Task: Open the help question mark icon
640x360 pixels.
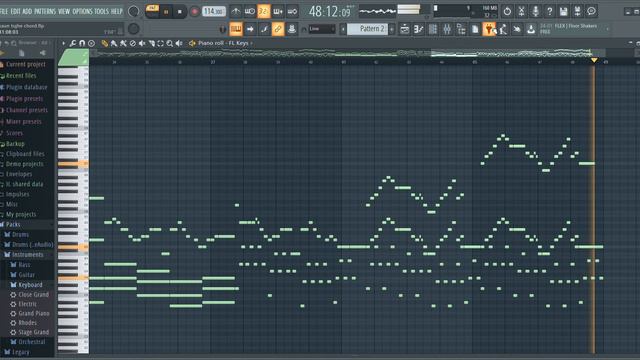Action: coord(549,11)
